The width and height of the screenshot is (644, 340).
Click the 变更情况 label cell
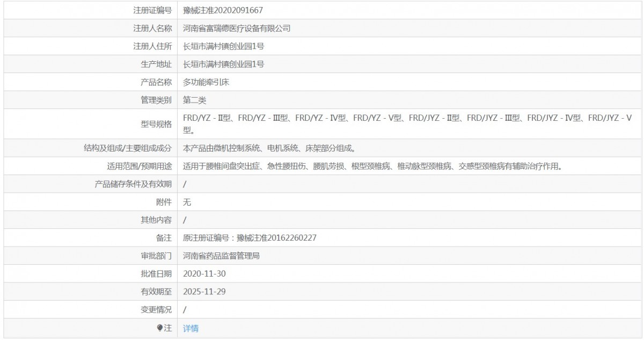pos(90,310)
